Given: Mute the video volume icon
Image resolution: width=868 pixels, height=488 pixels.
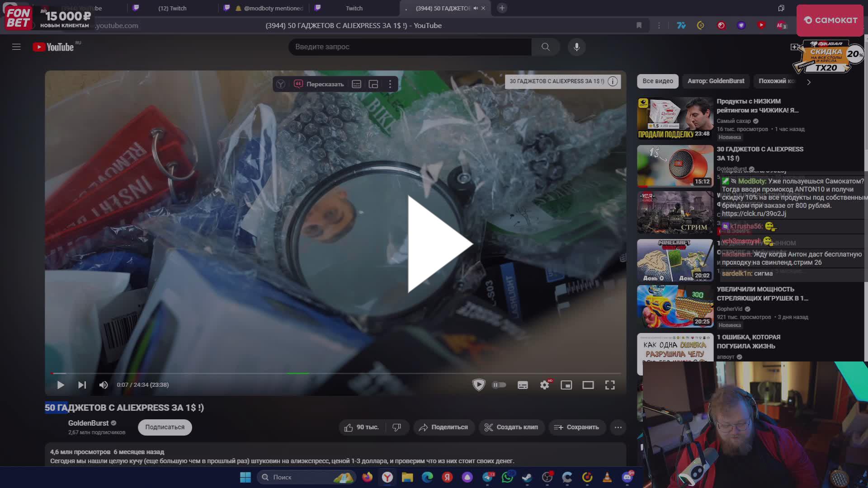Looking at the screenshot, I should tap(104, 385).
